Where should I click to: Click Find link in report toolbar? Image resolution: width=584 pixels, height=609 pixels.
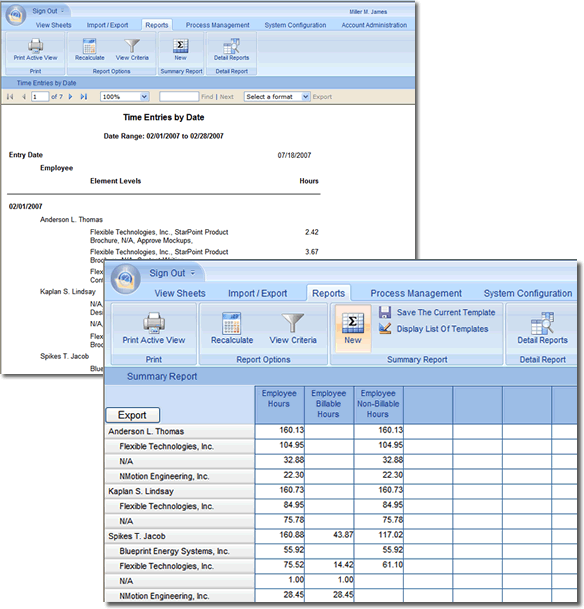click(x=207, y=97)
